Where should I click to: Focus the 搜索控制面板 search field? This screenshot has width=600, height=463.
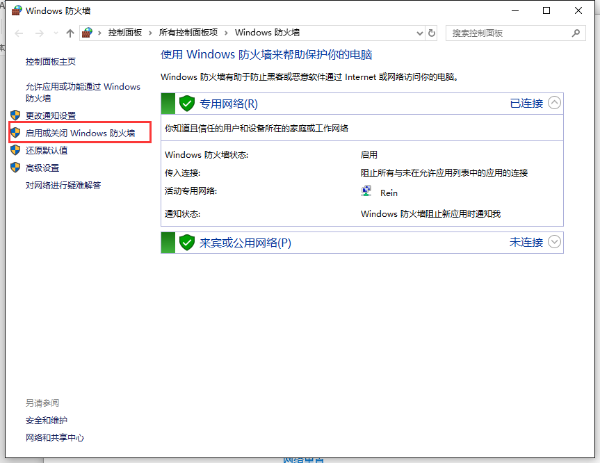click(515, 33)
